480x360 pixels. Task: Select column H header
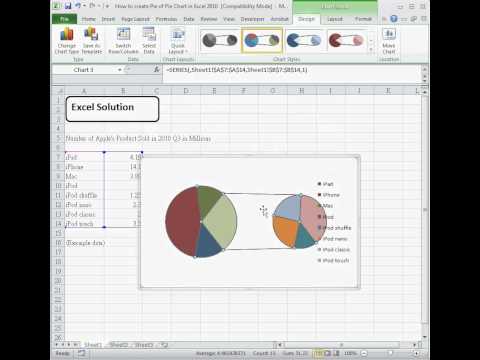302,91
